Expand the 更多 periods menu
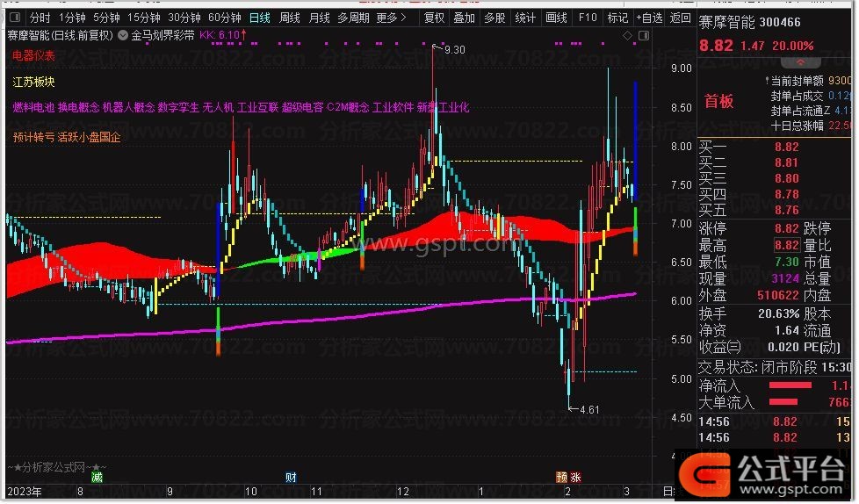 391,18
